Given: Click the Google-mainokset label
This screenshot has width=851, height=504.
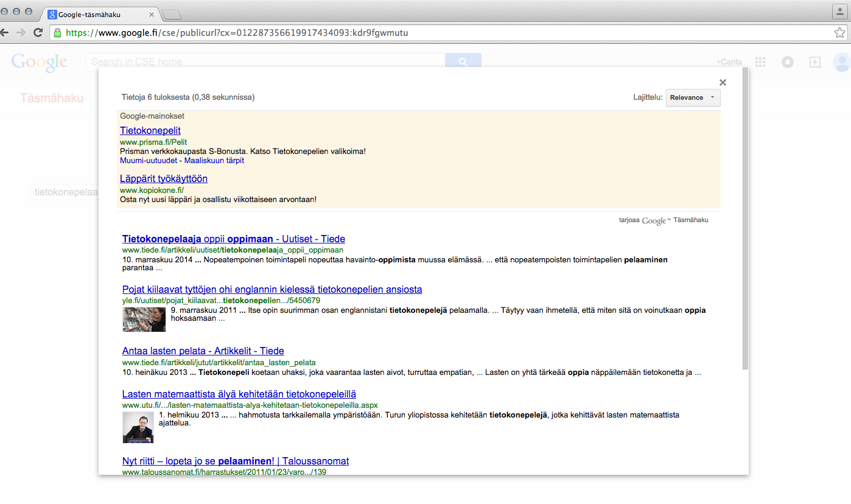Looking at the screenshot, I should coord(152,116).
